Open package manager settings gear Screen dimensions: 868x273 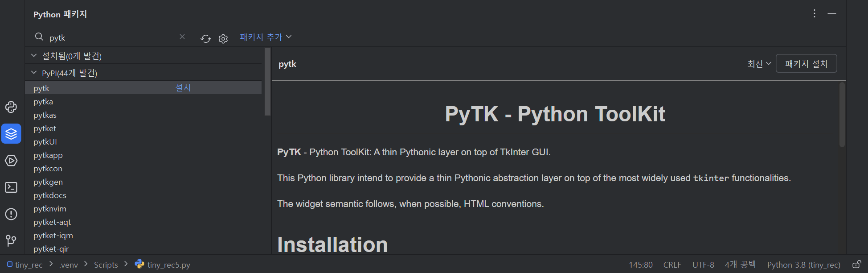[223, 38]
